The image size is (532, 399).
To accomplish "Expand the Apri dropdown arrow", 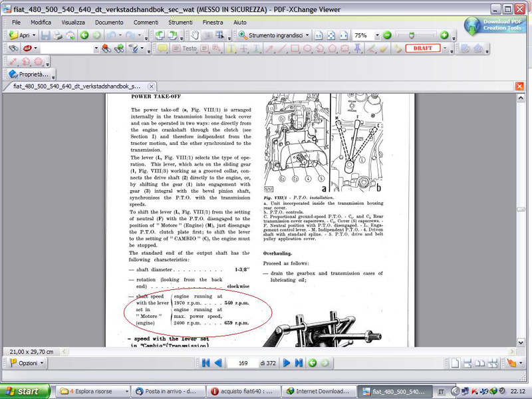I will click(x=34, y=35).
